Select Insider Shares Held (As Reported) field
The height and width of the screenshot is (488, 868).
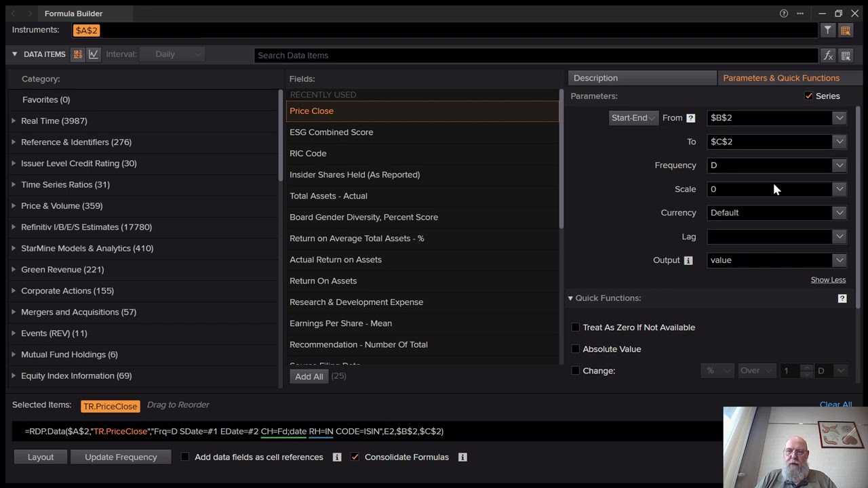[422, 175]
